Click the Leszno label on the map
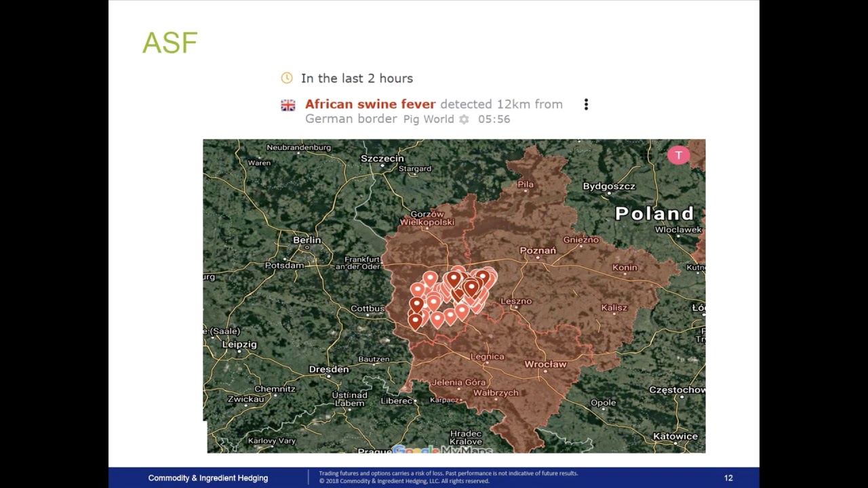The width and height of the screenshot is (868, 488). coord(516,301)
